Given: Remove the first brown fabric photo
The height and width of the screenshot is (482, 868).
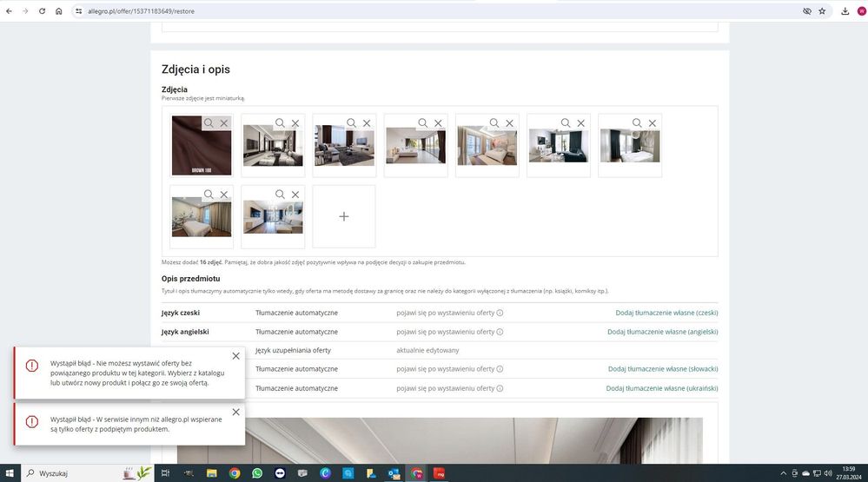Looking at the screenshot, I should (x=224, y=123).
